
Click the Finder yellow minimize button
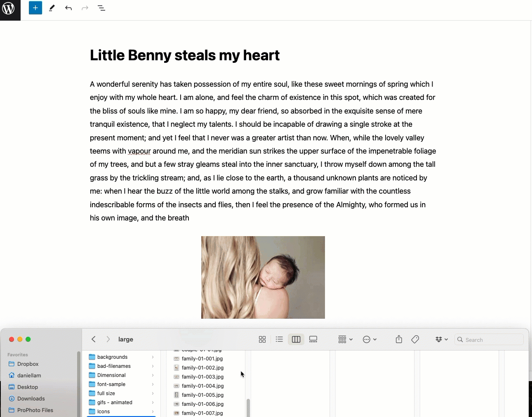coord(20,339)
